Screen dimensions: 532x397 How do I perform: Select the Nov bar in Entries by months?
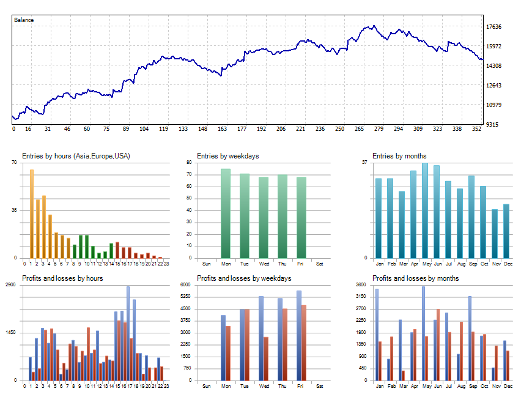pyautogui.click(x=495, y=234)
